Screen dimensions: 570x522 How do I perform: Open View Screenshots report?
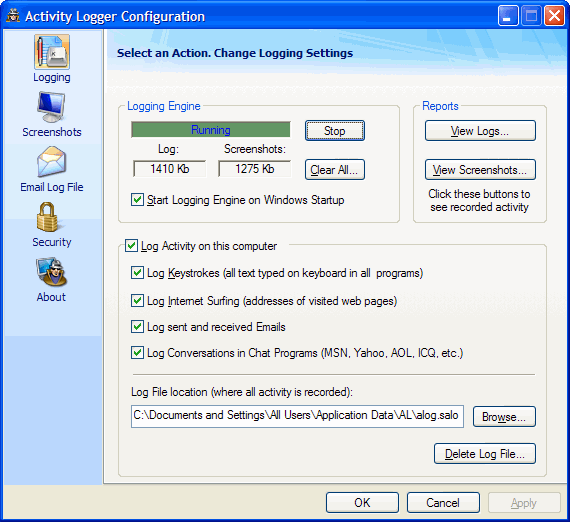pyautogui.click(x=480, y=169)
